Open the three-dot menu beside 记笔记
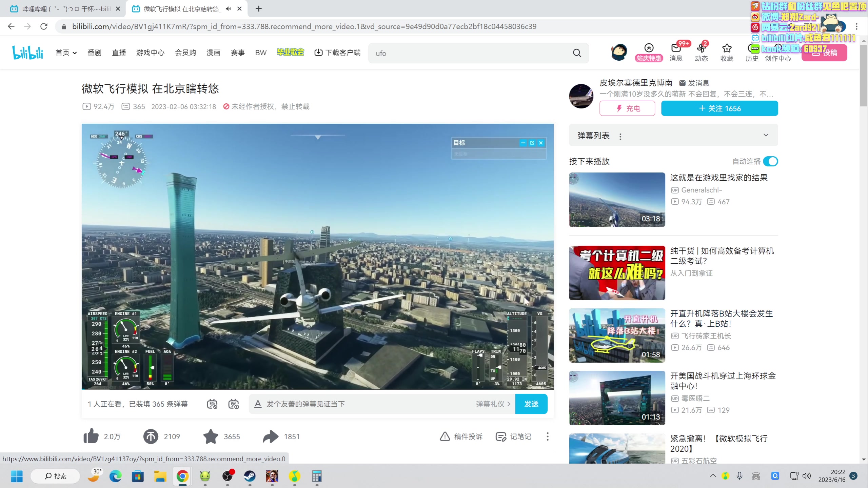868x488 pixels. pyautogui.click(x=547, y=436)
